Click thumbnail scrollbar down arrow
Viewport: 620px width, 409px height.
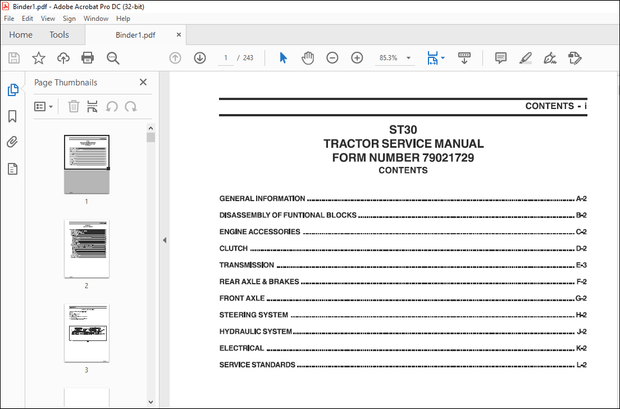click(x=151, y=401)
